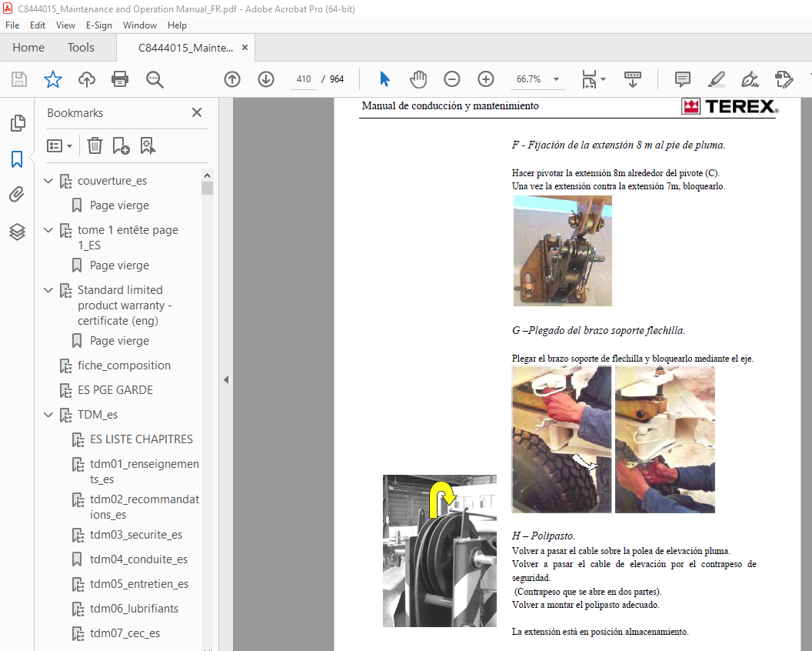Click the page number field
812x651 pixels.
pyautogui.click(x=304, y=79)
